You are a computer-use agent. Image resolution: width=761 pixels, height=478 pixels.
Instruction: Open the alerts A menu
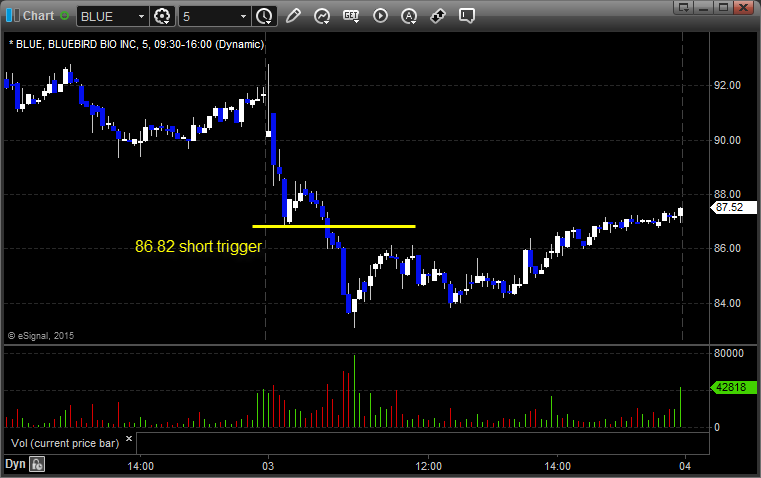click(x=409, y=16)
